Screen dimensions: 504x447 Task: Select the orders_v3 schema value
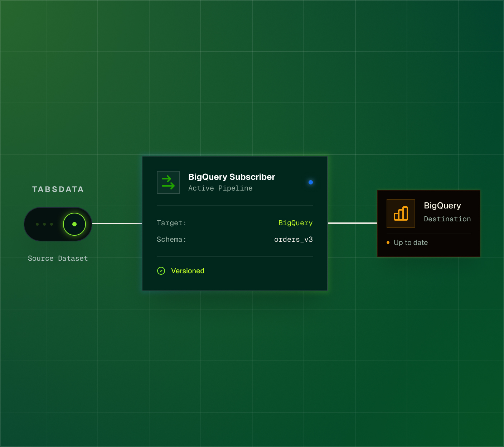[x=294, y=239]
